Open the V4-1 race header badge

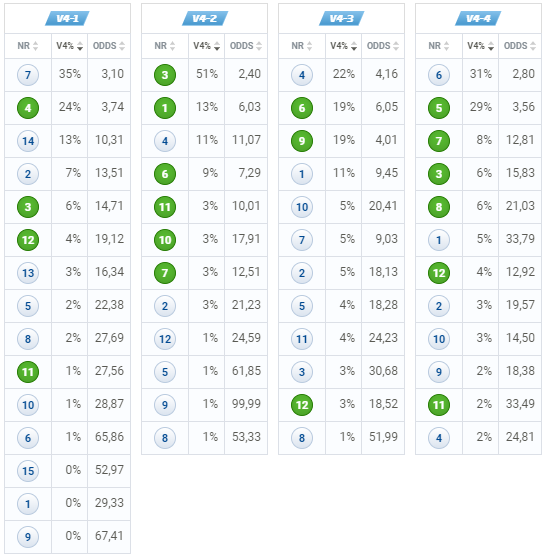pos(67,19)
